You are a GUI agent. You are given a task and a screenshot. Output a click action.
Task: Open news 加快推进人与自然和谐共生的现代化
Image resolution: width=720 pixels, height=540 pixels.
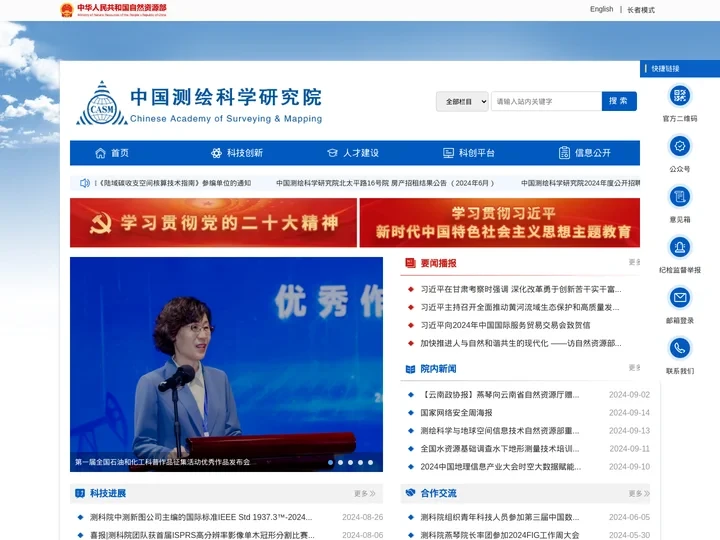(x=521, y=343)
